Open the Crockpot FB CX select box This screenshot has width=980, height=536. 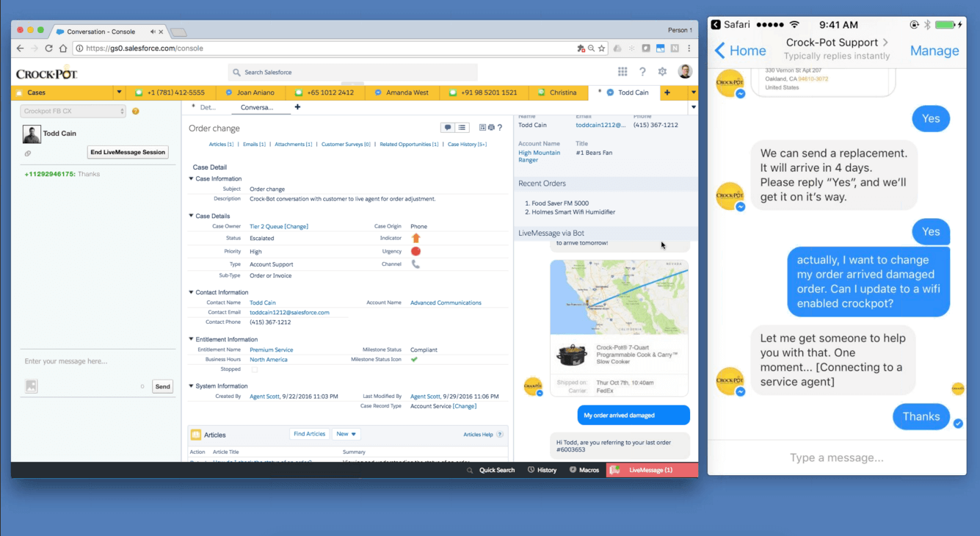pos(73,112)
